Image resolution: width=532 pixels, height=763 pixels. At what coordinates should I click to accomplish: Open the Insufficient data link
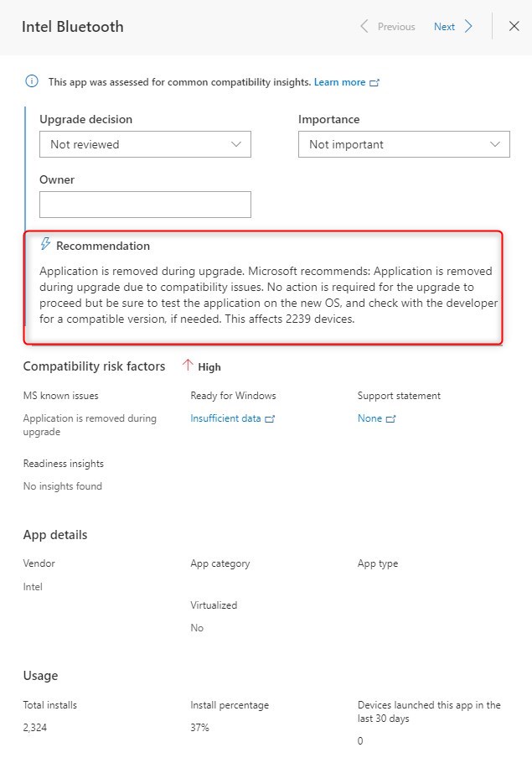pos(225,418)
